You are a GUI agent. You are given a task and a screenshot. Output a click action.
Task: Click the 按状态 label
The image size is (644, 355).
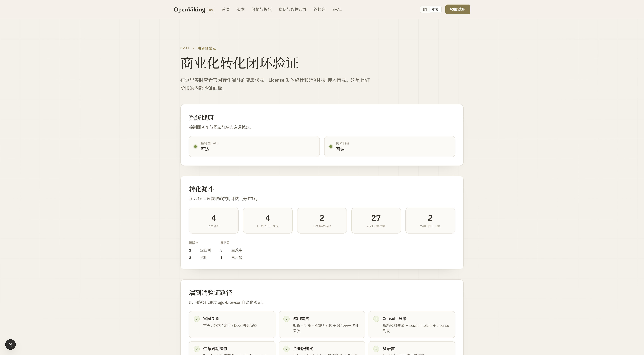(225, 243)
